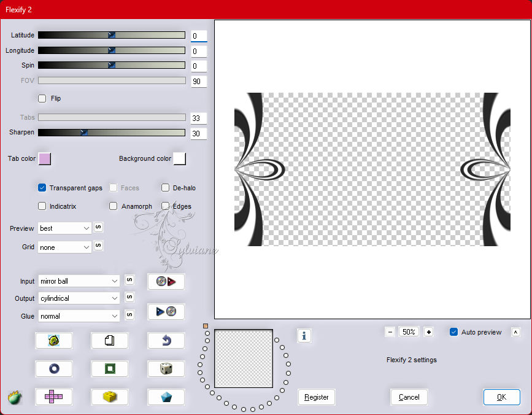
Task: Click the small caret button beside Auto preview
Action: [x=515, y=332]
